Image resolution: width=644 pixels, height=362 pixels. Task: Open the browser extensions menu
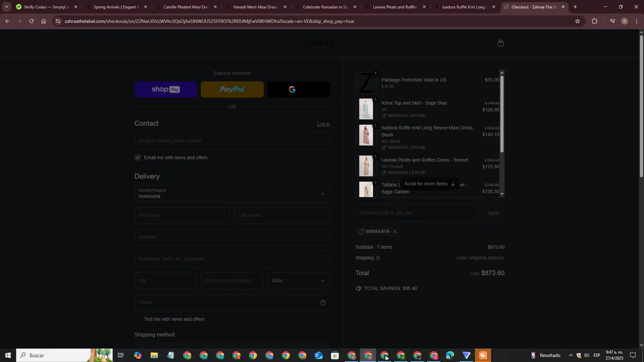[x=595, y=21]
